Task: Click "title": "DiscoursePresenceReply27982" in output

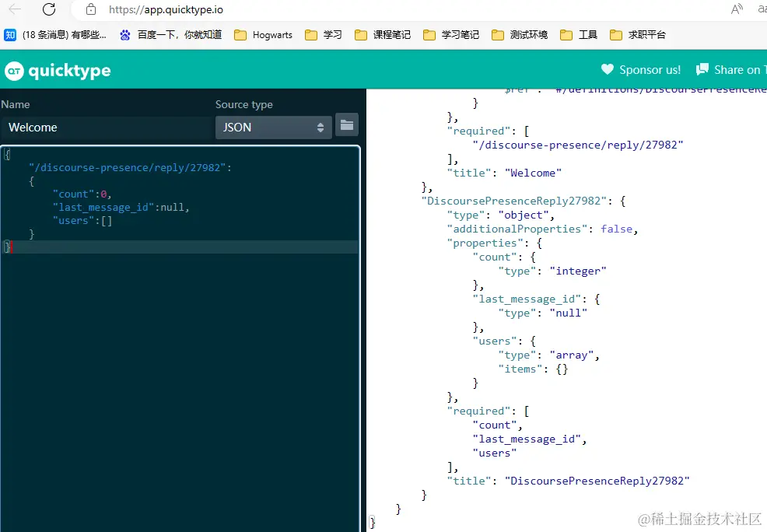Action: tap(568, 481)
